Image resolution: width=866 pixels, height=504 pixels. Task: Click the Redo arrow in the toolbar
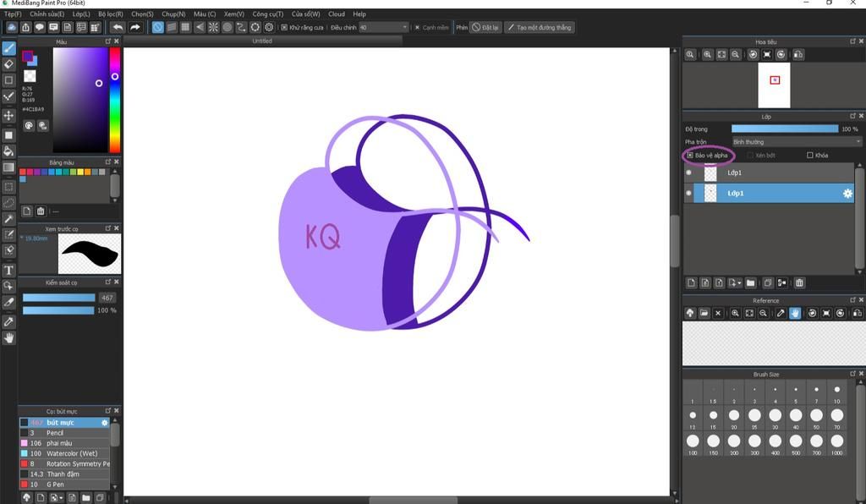[134, 27]
